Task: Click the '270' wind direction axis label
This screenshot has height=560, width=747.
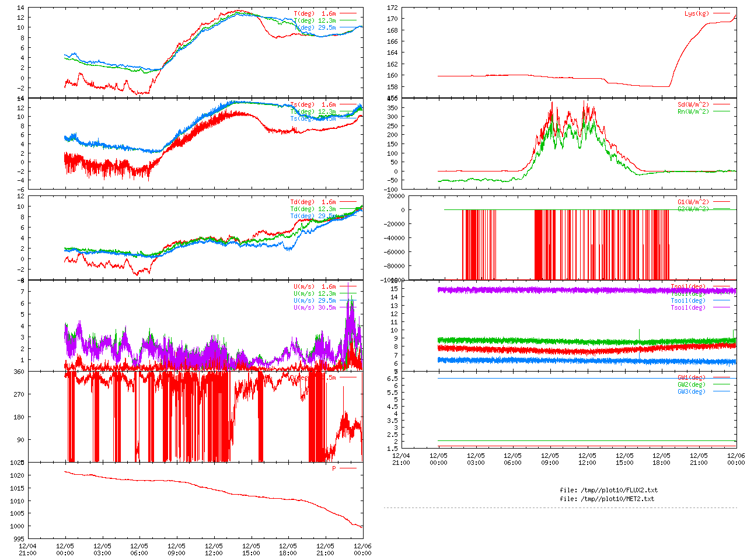Action: tap(19, 394)
